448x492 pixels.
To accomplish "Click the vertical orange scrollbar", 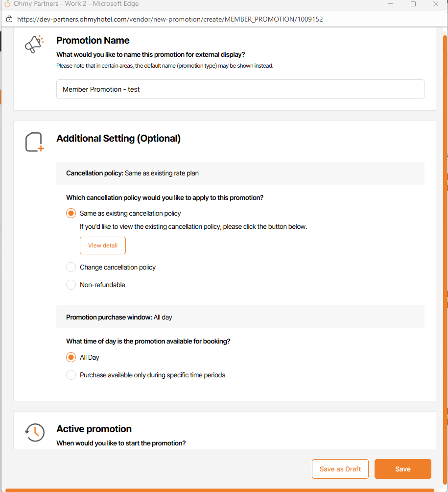I will coord(445,245).
